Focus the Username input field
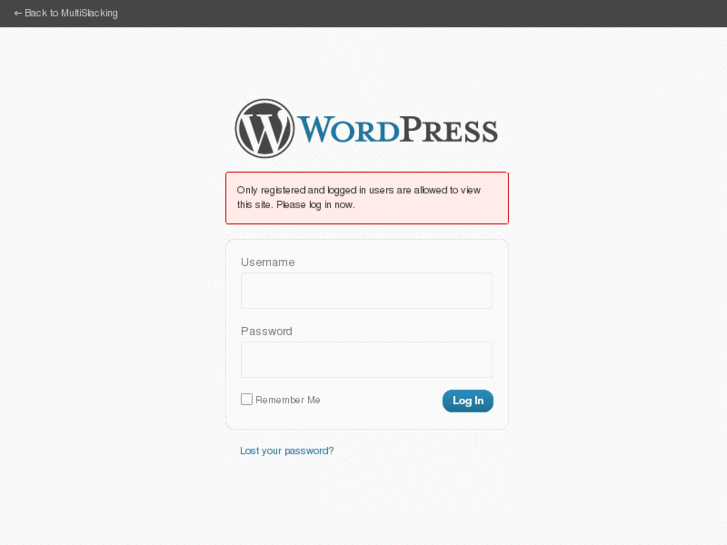This screenshot has height=545, width=727. click(x=366, y=291)
